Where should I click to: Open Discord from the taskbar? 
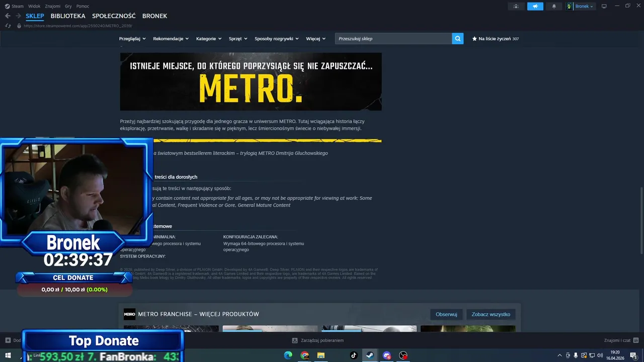[x=386, y=355]
